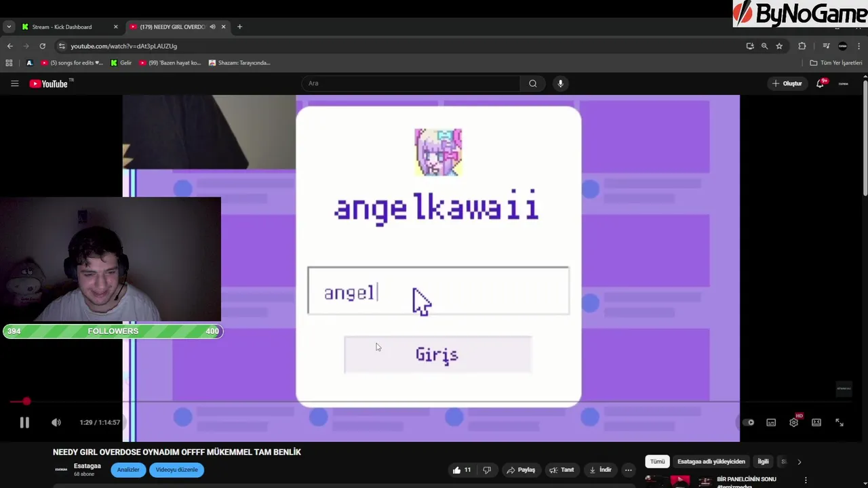Toggle subtitles button in player
Viewport: 868px width, 488px height.
click(x=771, y=422)
